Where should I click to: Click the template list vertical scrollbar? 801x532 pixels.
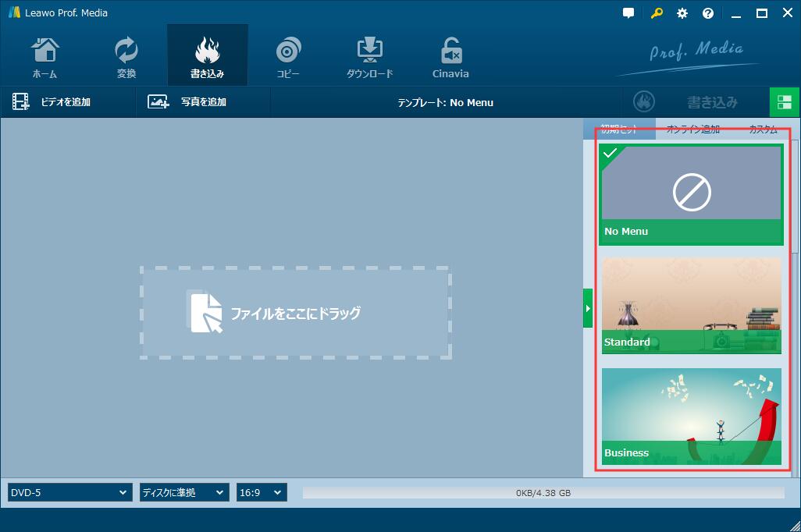pos(795,197)
